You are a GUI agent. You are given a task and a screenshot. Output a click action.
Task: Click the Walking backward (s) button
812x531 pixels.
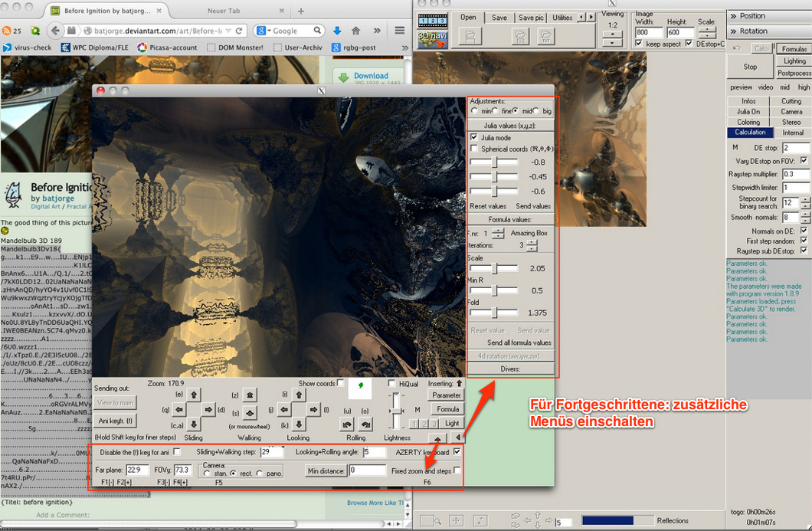tap(250, 413)
